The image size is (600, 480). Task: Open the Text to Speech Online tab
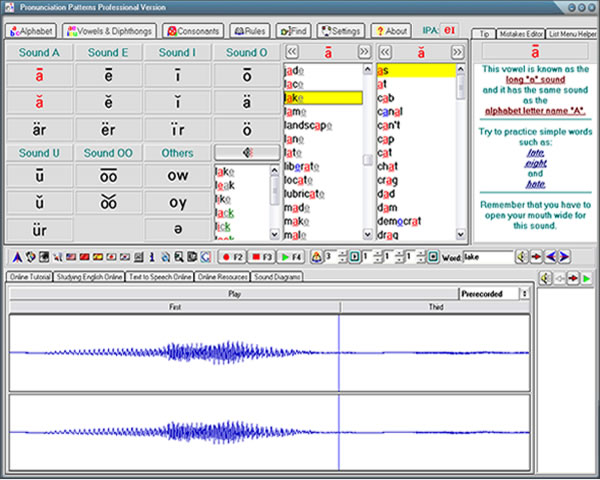click(x=160, y=277)
